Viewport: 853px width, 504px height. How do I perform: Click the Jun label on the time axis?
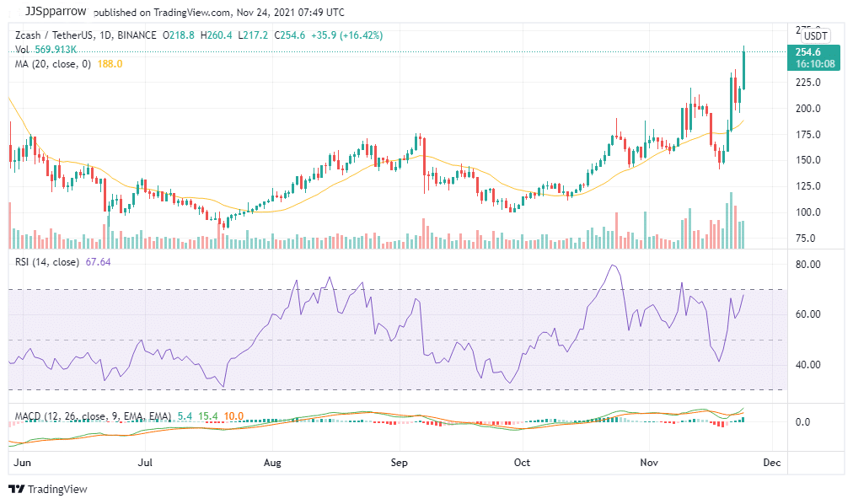coord(22,463)
